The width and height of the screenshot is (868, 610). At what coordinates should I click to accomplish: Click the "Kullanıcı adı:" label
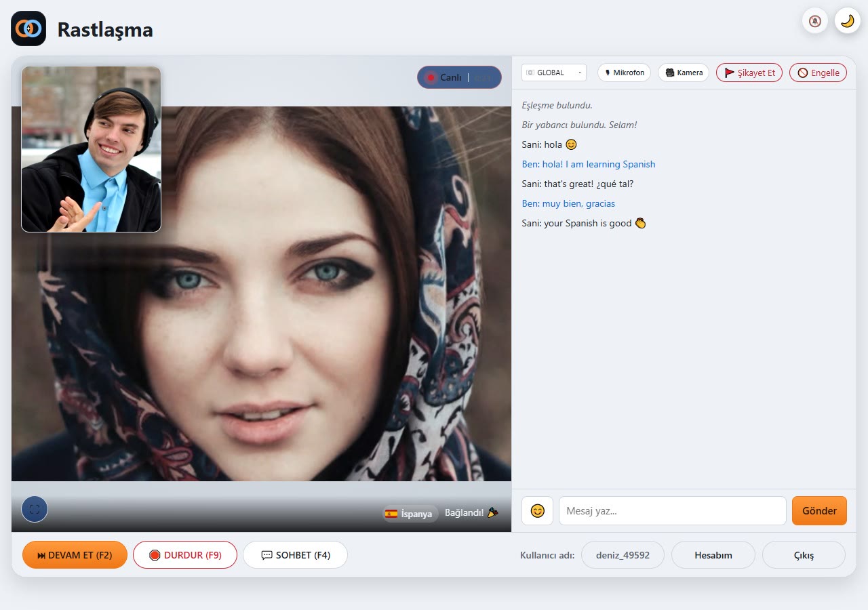547,555
